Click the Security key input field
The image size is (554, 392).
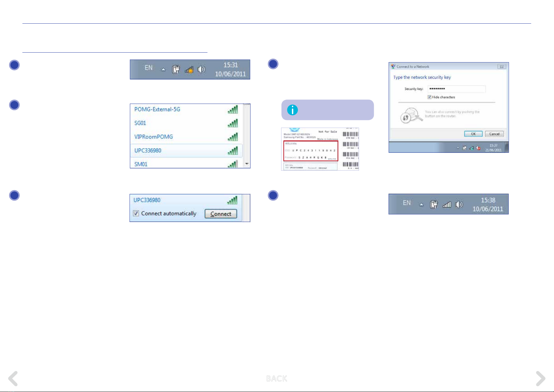click(x=456, y=89)
